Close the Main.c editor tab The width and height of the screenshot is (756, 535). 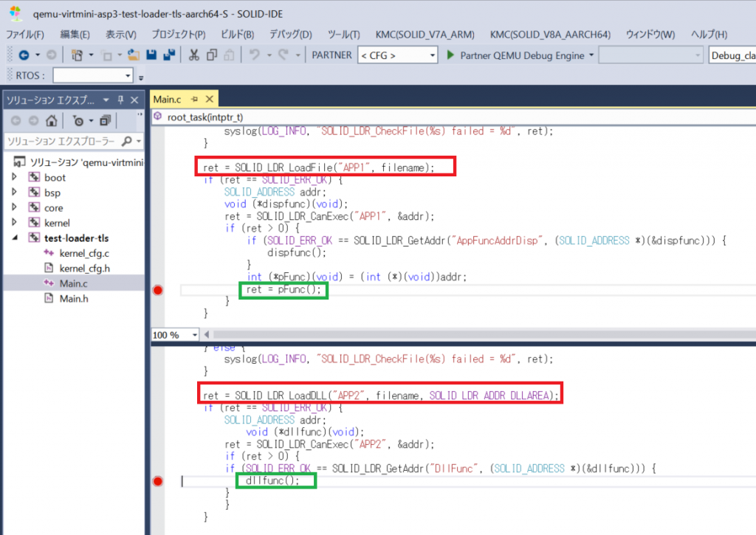coord(210,99)
